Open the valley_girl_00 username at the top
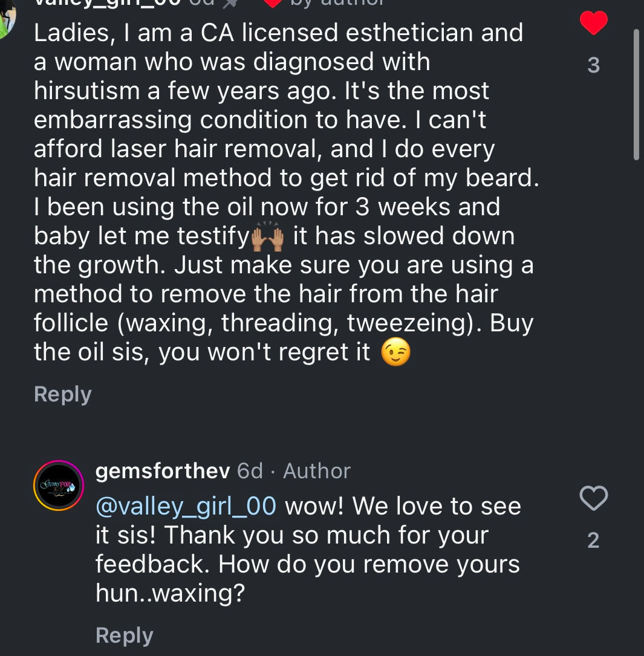This screenshot has width=644, height=656. click(108, 2)
